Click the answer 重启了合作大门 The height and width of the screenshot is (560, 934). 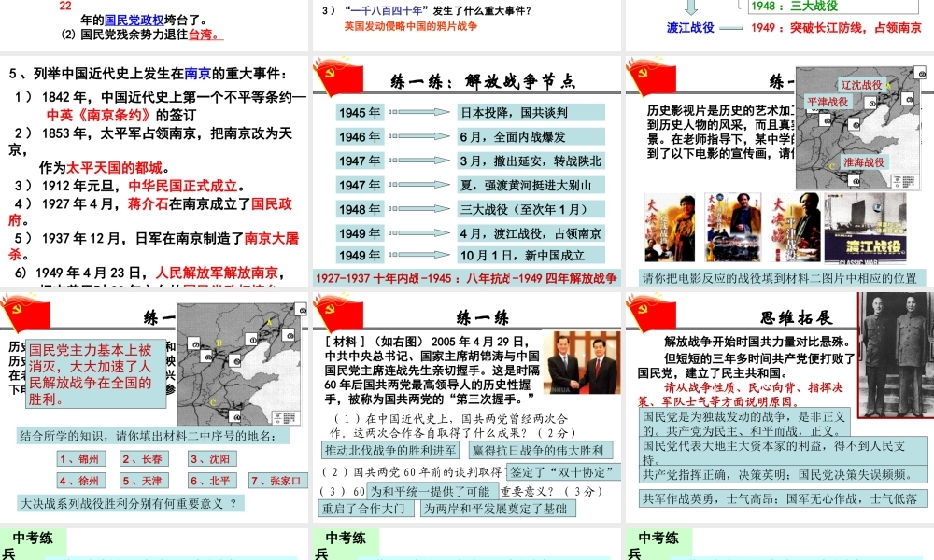(367, 509)
